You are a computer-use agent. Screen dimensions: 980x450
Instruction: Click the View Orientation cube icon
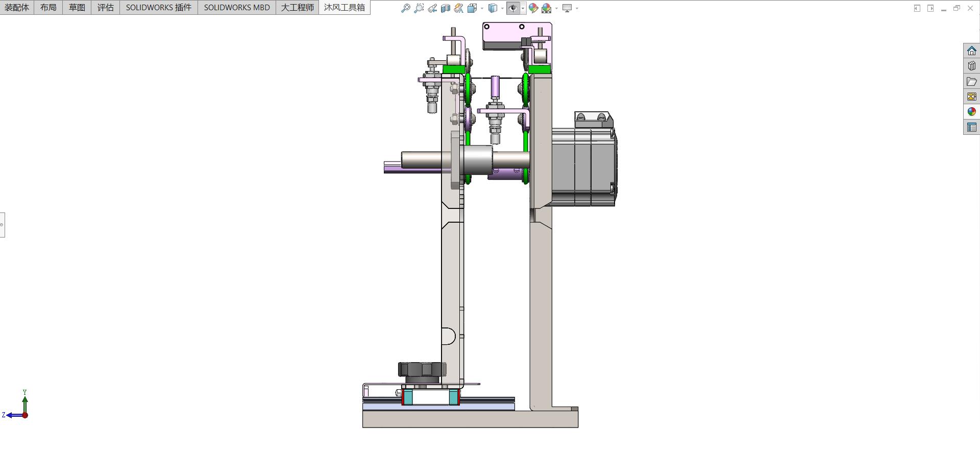472,8
